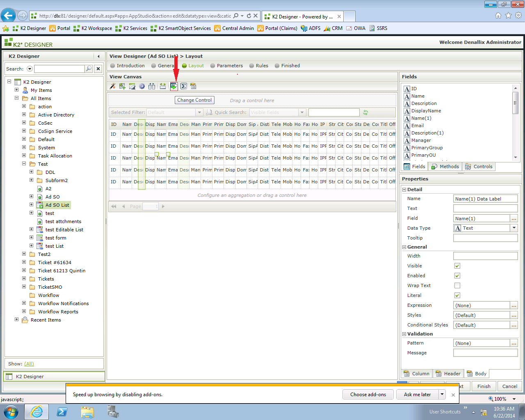Click the Windows Start button
This screenshot has height=420, width=525.
pyautogui.click(x=11, y=412)
